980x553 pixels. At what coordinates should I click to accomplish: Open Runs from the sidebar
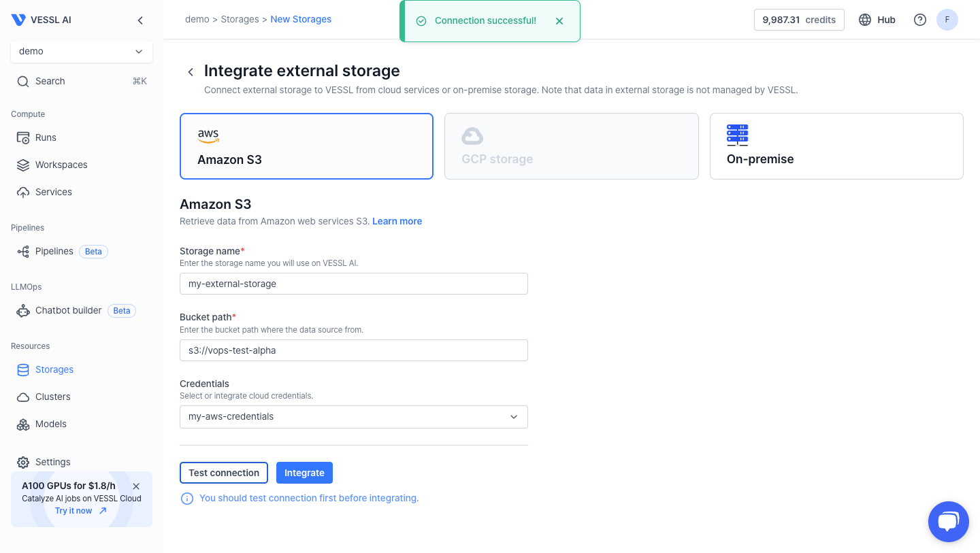pyautogui.click(x=82, y=137)
